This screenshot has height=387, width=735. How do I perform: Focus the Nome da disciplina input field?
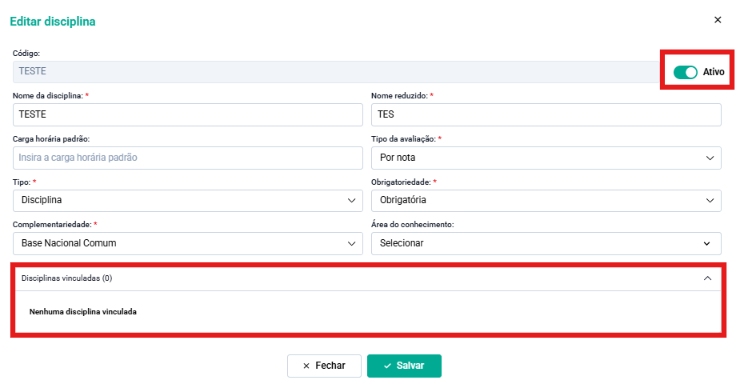pyautogui.click(x=188, y=115)
